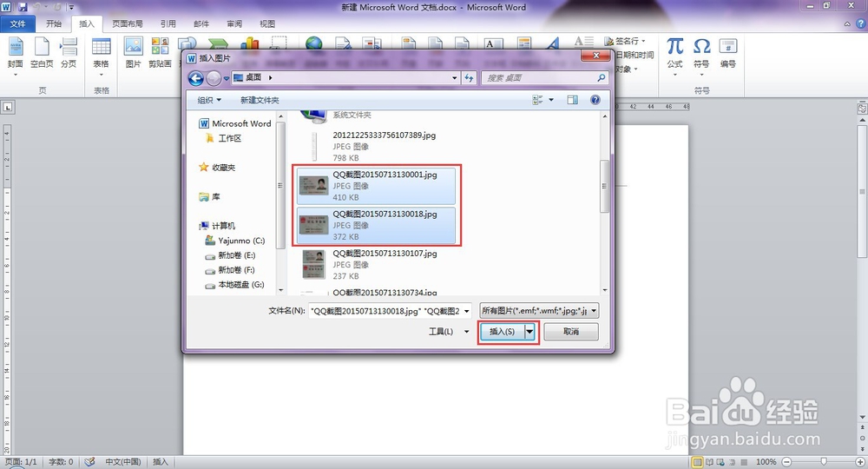Click the zoom out minus button
Viewport: 868px width, 469px height.
pyautogui.click(x=786, y=462)
